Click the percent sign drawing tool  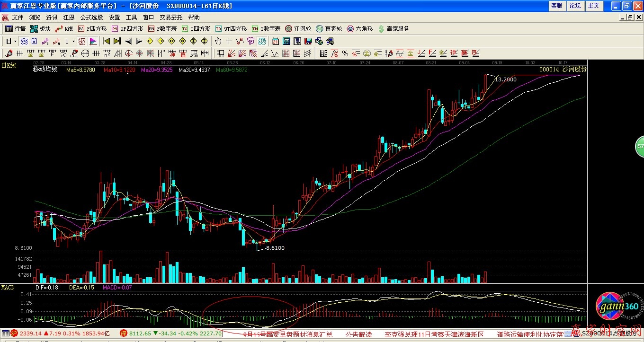point(345,53)
